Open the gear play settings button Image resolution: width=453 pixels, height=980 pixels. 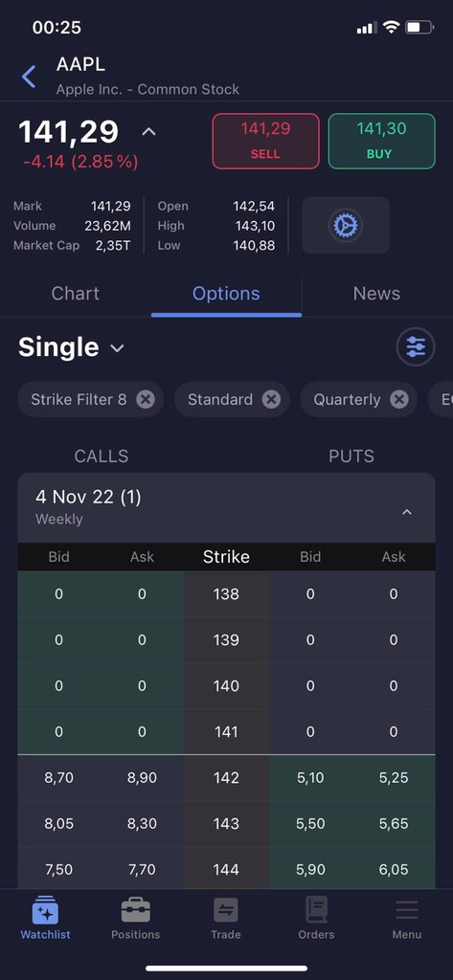[x=346, y=225]
